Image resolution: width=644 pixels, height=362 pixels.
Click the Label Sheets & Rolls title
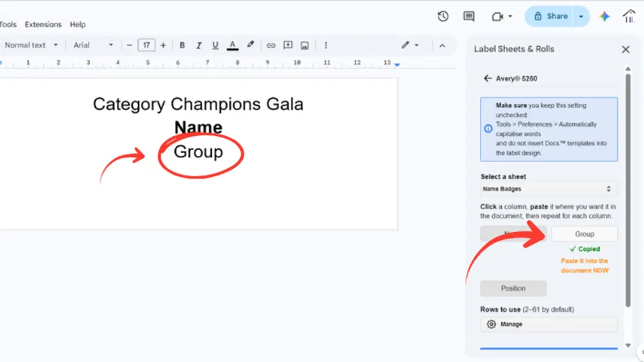point(514,49)
